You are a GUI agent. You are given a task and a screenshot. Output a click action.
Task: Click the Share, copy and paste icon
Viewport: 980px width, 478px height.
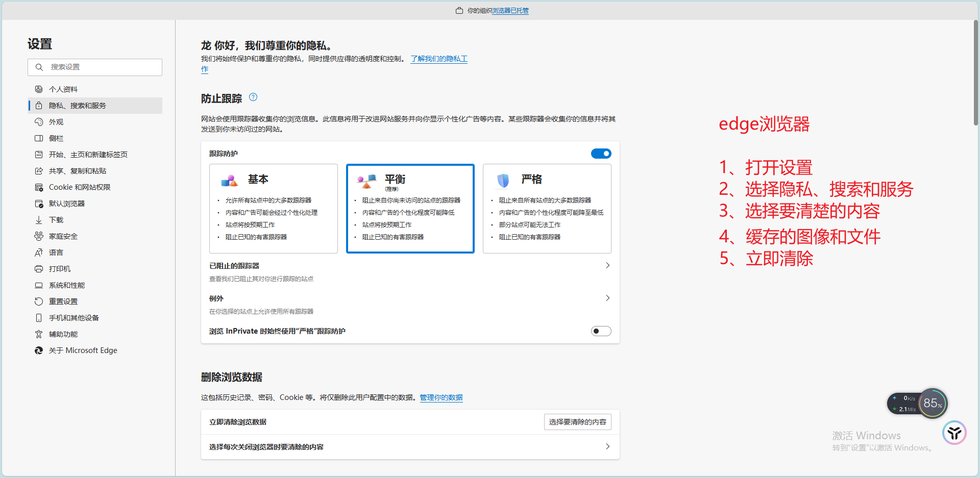[x=39, y=171]
